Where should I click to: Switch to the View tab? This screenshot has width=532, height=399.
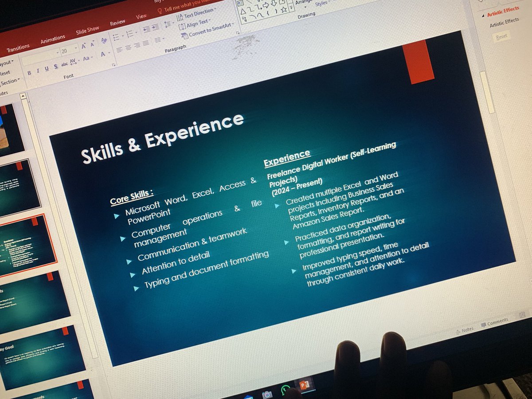141,17
